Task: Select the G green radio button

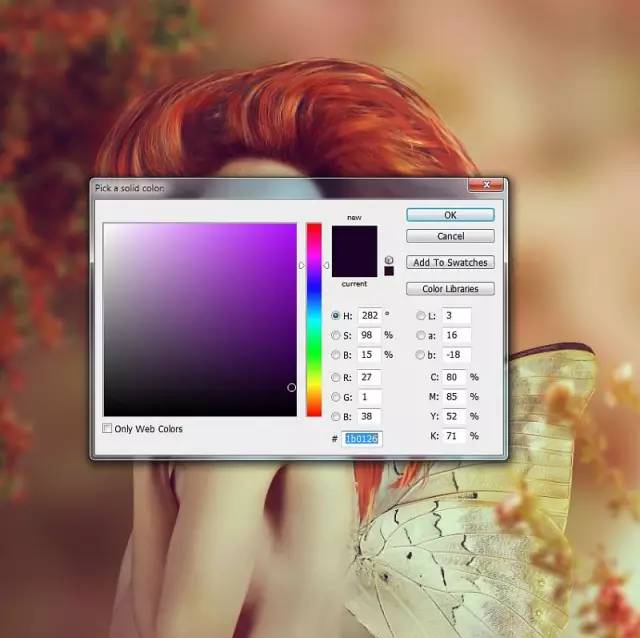Action: pos(335,397)
